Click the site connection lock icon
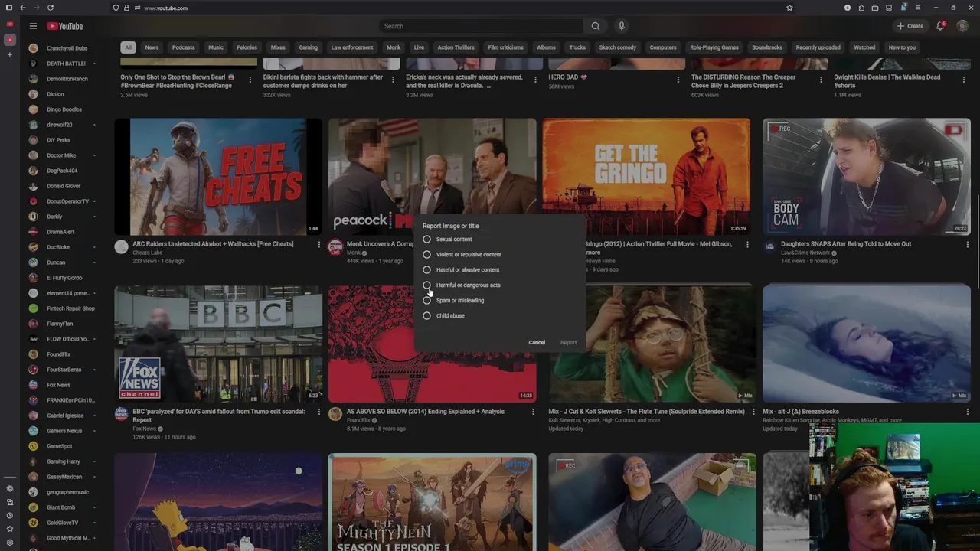 pos(126,8)
